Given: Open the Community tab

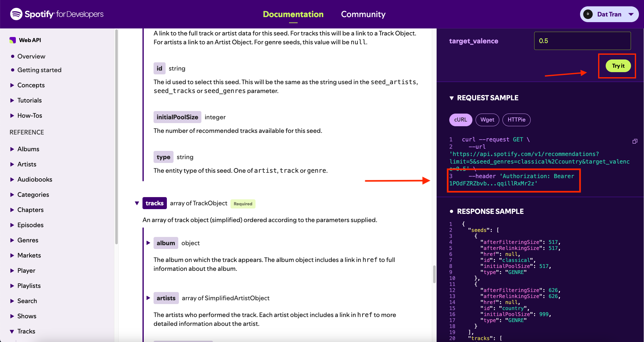Looking at the screenshot, I should pos(363,14).
